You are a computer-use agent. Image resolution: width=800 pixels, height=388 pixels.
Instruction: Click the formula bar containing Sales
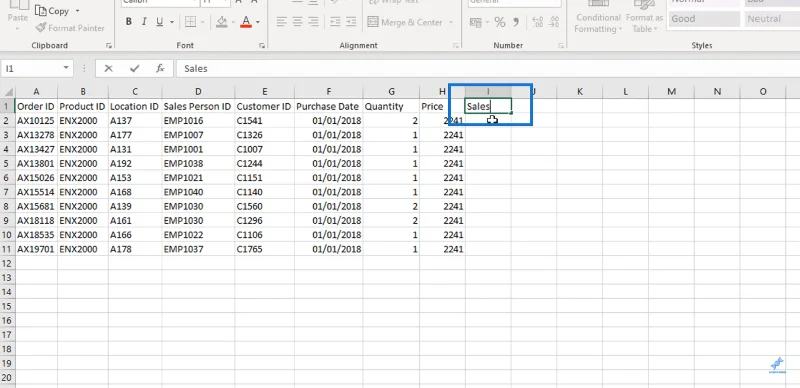click(x=488, y=68)
